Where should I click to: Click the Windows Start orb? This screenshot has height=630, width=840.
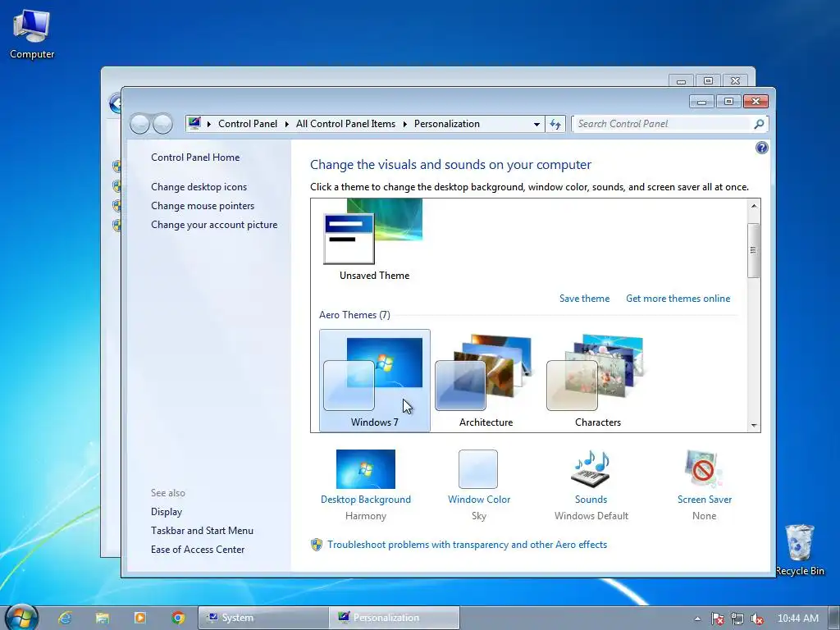(x=21, y=617)
